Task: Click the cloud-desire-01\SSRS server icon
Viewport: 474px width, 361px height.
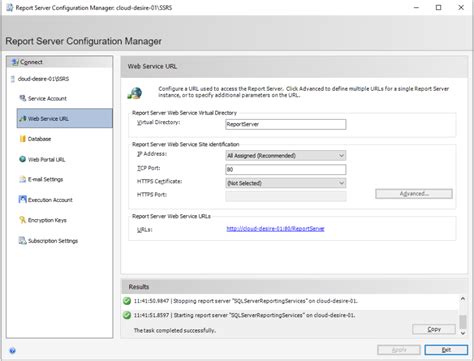Action: click(x=13, y=79)
